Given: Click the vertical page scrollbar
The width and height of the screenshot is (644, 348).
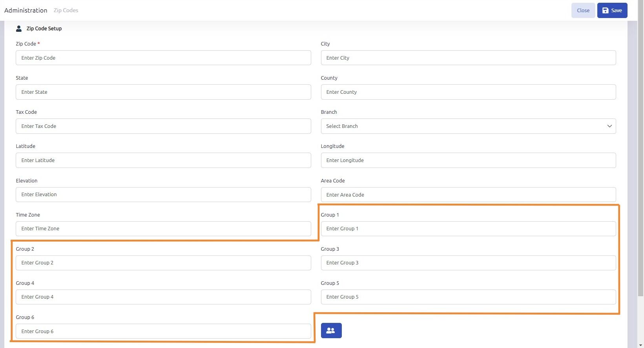Looking at the screenshot, I should click(x=640, y=157).
